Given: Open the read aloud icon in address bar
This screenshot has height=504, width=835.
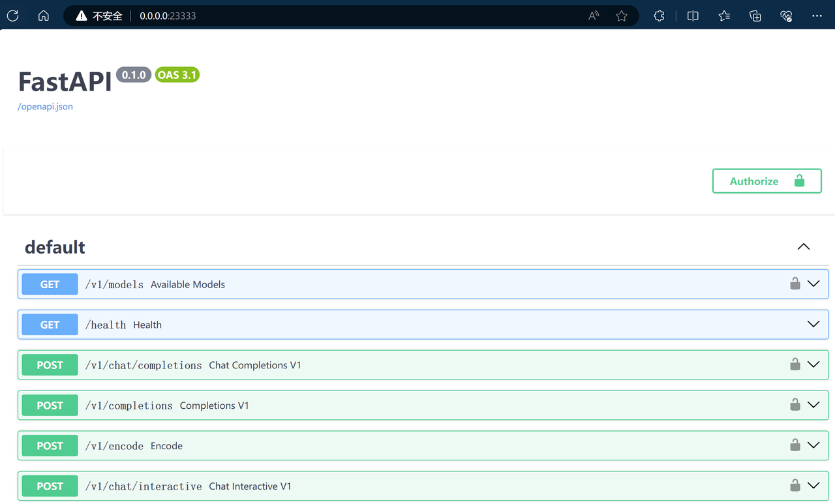Looking at the screenshot, I should [x=593, y=16].
